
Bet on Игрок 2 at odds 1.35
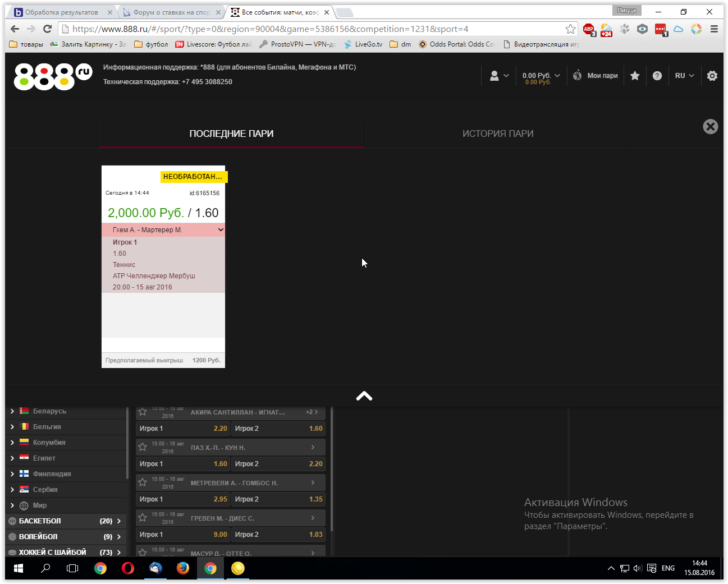pos(278,499)
